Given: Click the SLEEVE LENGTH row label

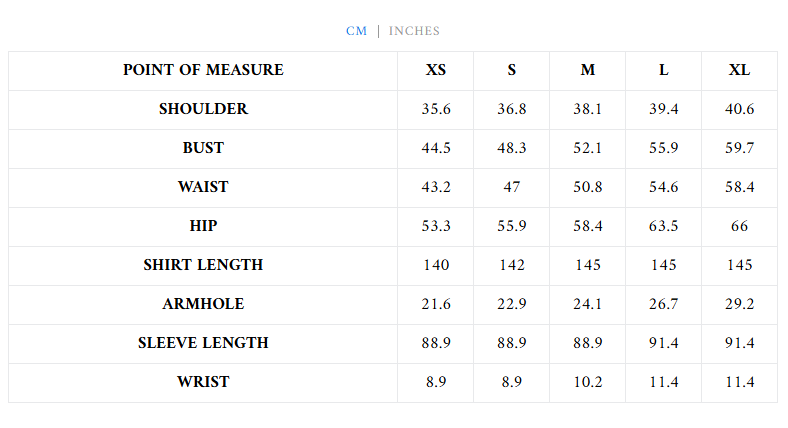Looking at the screenshot, I should [203, 343].
